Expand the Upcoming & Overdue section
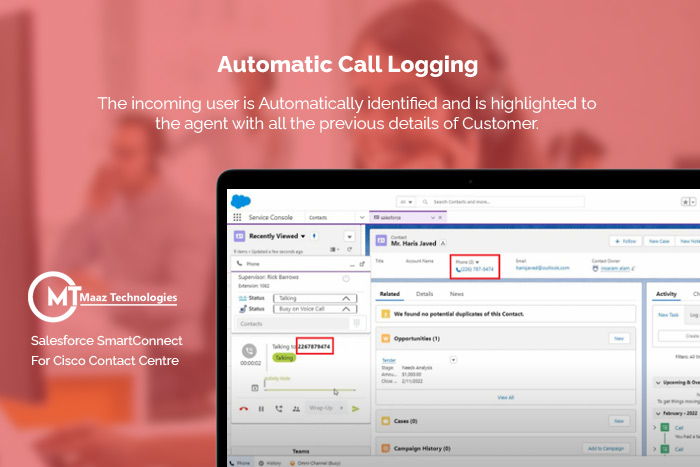This screenshot has height=467, width=700. pyautogui.click(x=658, y=382)
